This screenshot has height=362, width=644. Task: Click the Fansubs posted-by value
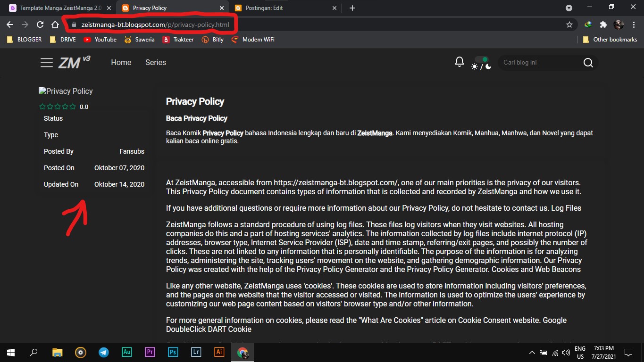pos(132,151)
